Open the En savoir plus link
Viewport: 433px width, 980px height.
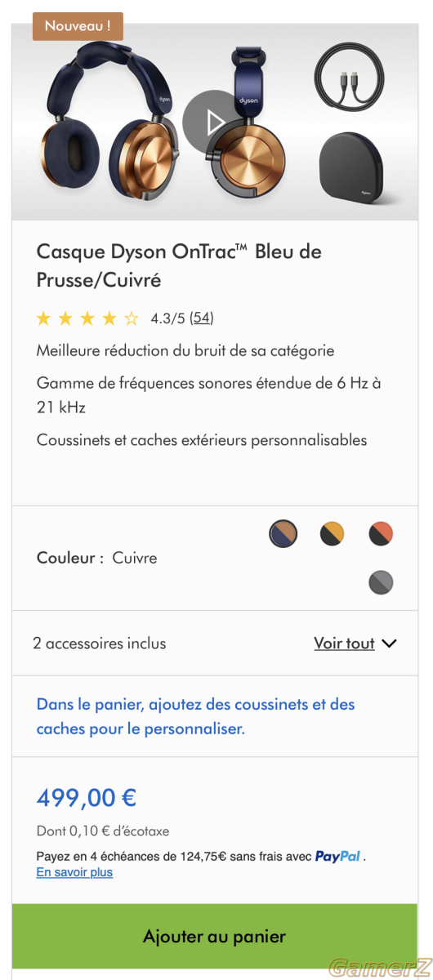74,872
